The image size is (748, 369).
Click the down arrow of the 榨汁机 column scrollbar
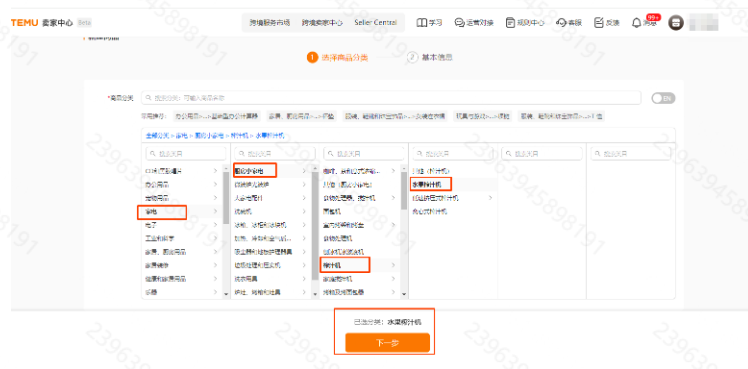(404, 294)
